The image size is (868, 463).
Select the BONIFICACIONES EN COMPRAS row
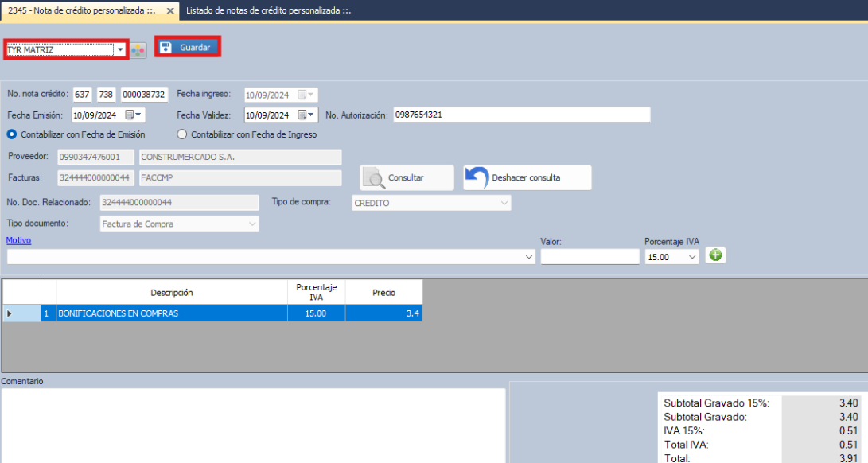[x=171, y=313]
